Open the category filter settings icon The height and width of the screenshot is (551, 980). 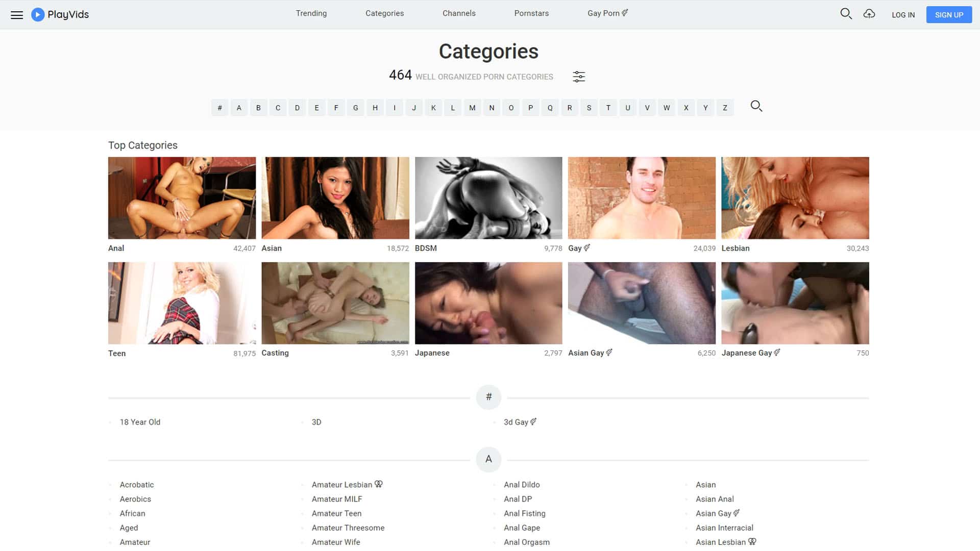click(x=579, y=77)
